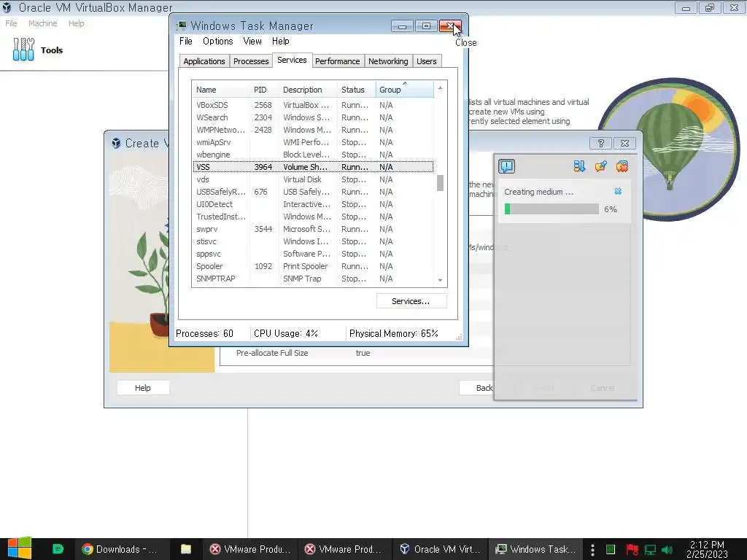Image resolution: width=747 pixels, height=560 pixels.
Task: Cancel the Creating medium progress task
Action: [x=618, y=192]
